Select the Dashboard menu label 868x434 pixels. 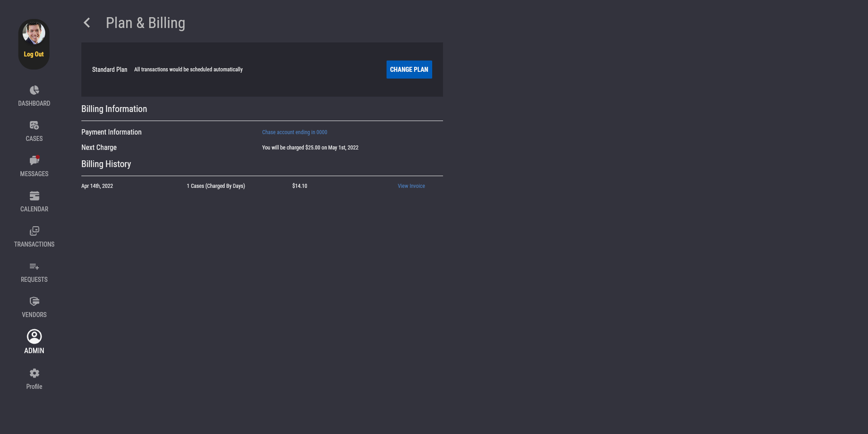point(34,103)
